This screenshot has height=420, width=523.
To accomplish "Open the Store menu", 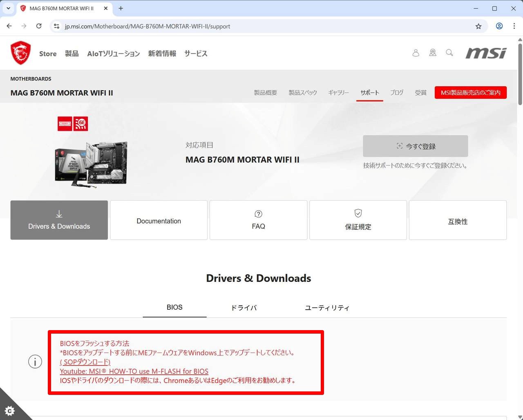I will [x=48, y=54].
